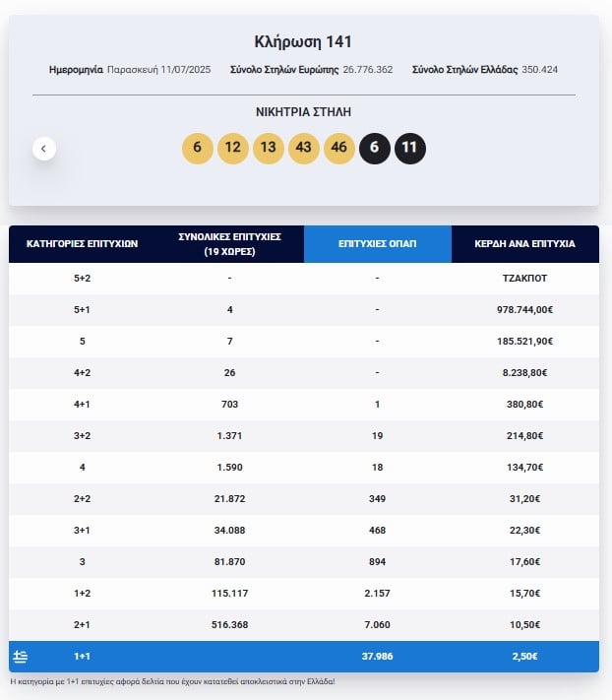Click the Κλήρωση 141 title

tap(303, 41)
